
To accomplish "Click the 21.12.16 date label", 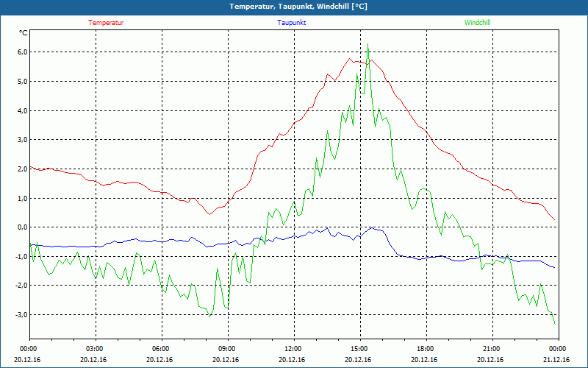I will pos(556,360).
